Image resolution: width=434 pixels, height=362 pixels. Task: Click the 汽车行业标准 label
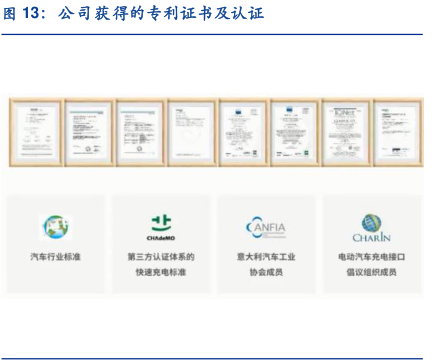(x=56, y=257)
